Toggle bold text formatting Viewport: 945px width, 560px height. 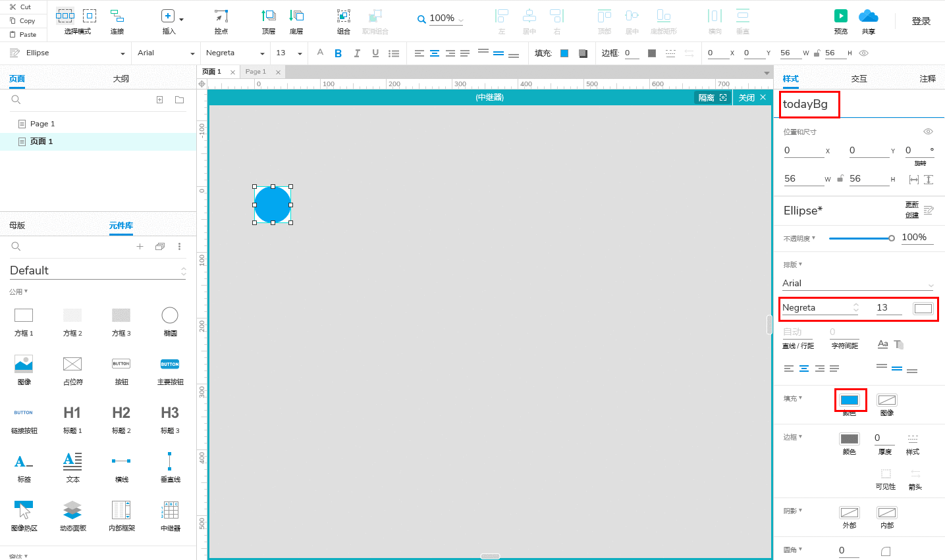(338, 53)
